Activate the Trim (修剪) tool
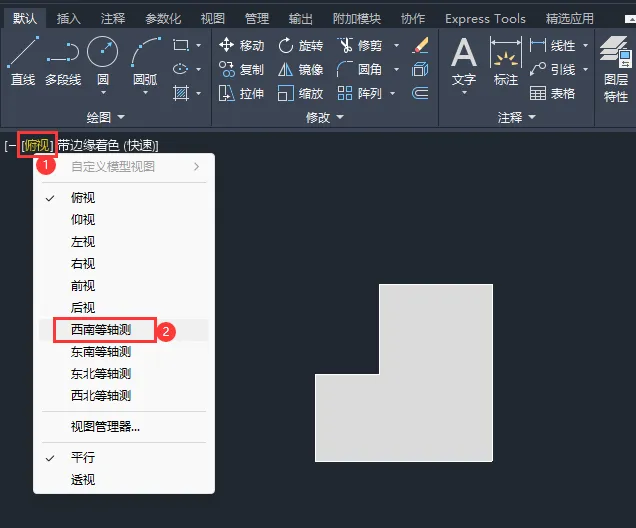The width and height of the screenshot is (636, 528). [x=359, y=45]
